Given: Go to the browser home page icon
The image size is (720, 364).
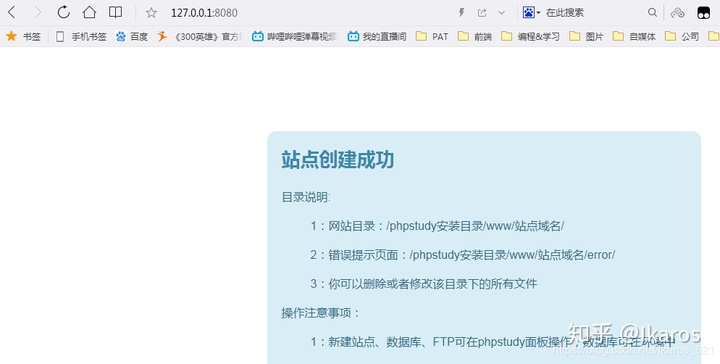Looking at the screenshot, I should click(89, 12).
